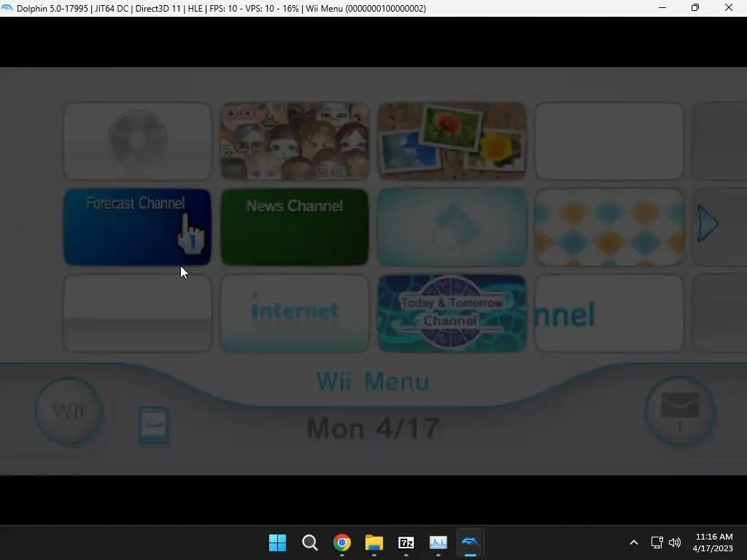Click the Dolphin logo in title bar

click(x=7, y=8)
